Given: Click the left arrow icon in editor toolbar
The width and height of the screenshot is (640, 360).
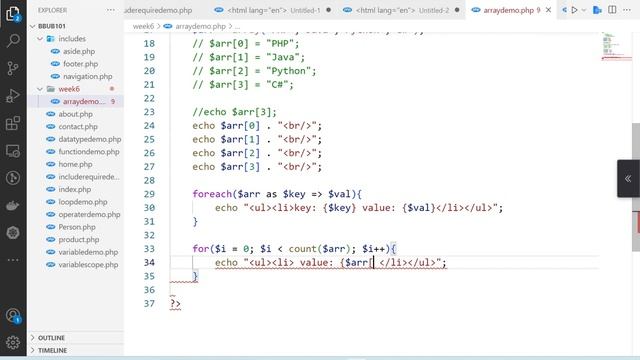Looking at the screenshot, I should pyautogui.click(x=564, y=10).
